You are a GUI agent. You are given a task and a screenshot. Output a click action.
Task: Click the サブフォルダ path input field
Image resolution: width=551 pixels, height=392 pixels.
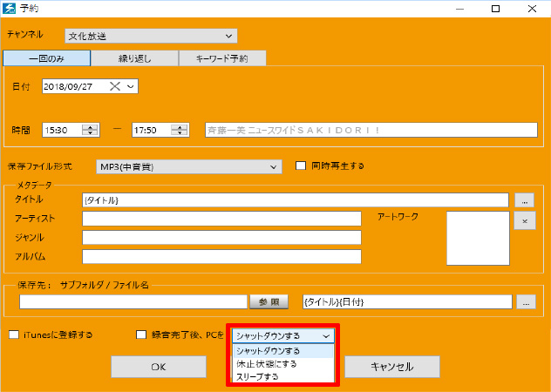(x=133, y=301)
